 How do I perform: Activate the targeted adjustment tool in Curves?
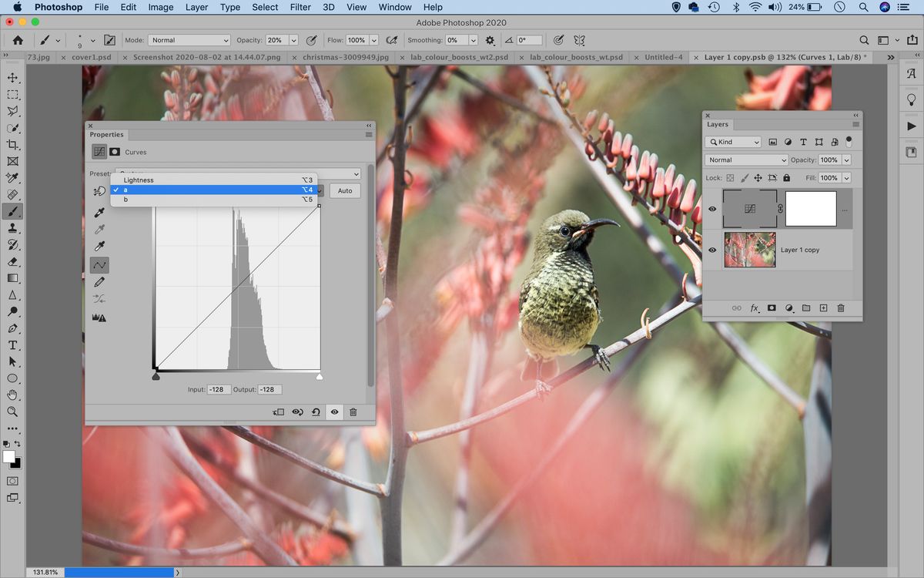click(x=99, y=190)
